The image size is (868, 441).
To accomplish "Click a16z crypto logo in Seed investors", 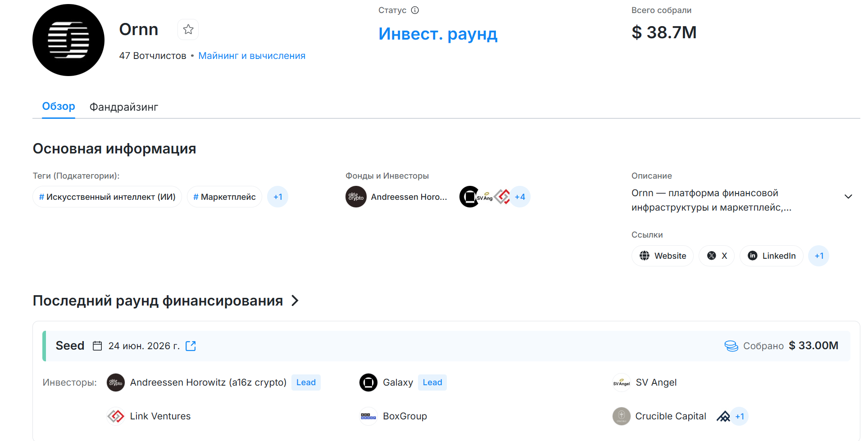I will point(116,382).
